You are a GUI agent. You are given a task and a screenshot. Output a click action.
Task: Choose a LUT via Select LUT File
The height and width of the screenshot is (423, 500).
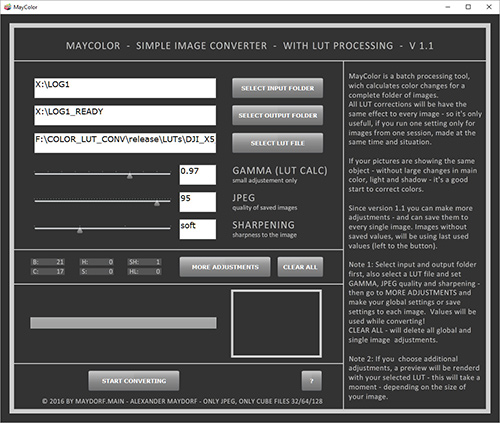(x=277, y=143)
